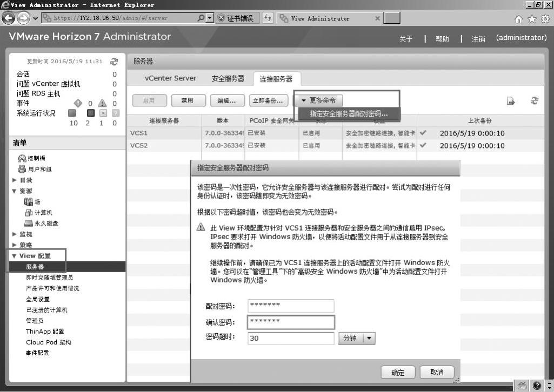Choose 指定安全服务器配对密码... menu entry
The width and height of the screenshot is (554, 392).
tap(349, 113)
